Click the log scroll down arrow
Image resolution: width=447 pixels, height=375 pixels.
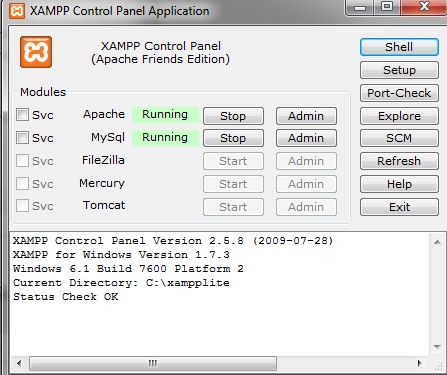point(437,347)
